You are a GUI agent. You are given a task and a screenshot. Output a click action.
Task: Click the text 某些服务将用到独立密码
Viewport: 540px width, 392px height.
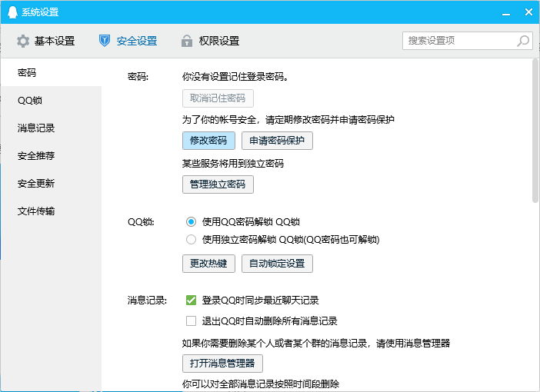coord(233,163)
